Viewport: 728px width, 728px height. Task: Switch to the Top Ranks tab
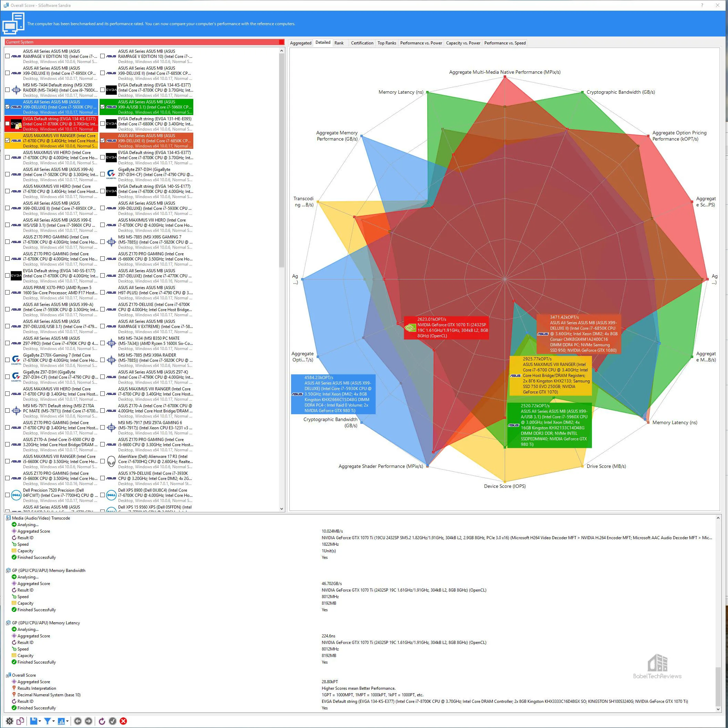pyautogui.click(x=387, y=43)
